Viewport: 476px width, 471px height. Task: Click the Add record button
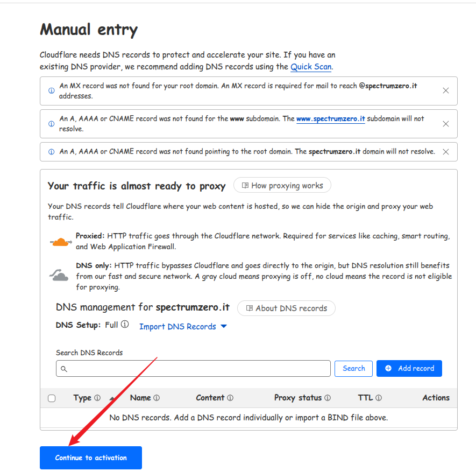click(409, 368)
